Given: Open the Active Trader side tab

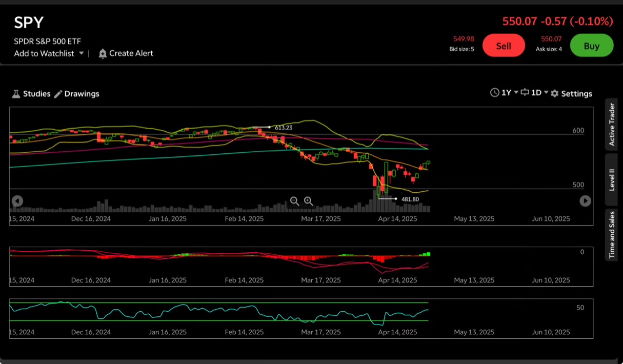Looking at the screenshot, I should (611, 124).
